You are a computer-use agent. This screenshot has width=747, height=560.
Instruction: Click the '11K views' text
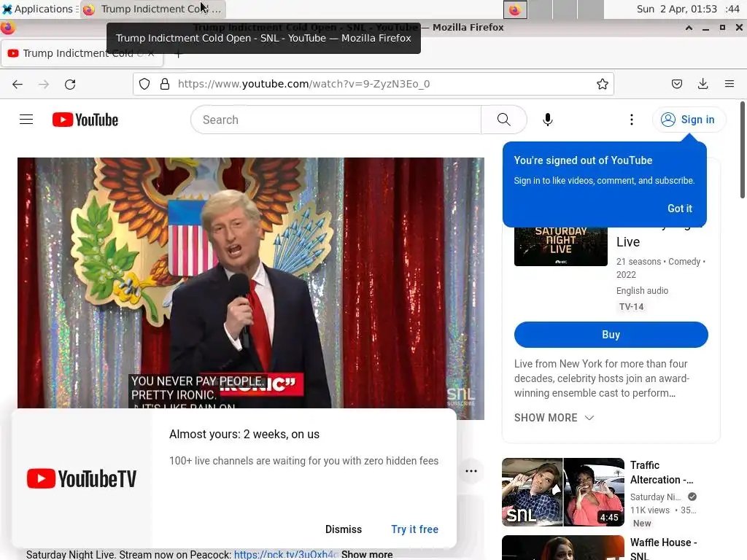tap(650, 510)
